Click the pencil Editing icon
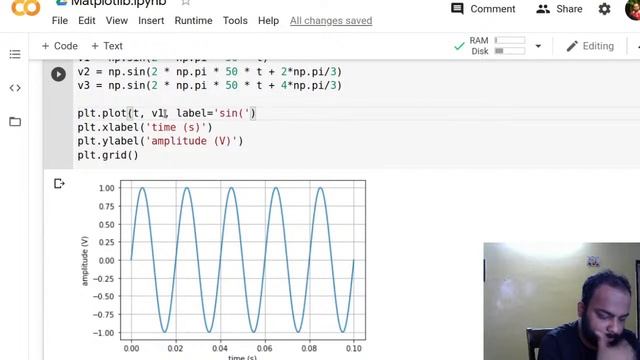 (x=572, y=46)
